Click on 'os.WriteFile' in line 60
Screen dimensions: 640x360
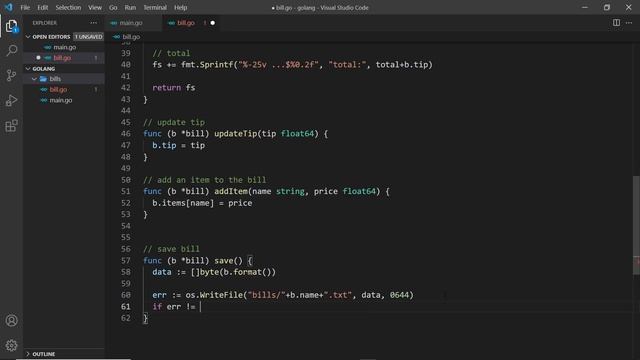214,295
